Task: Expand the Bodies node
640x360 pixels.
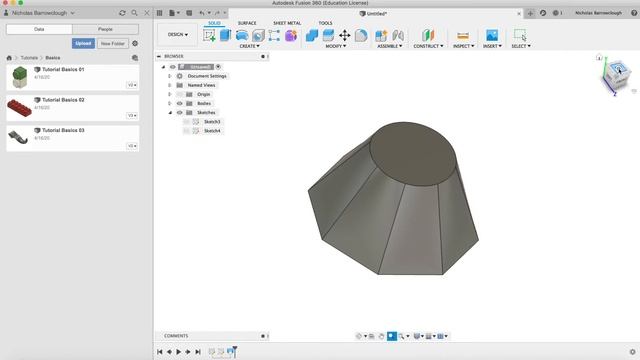Action: pyautogui.click(x=170, y=103)
